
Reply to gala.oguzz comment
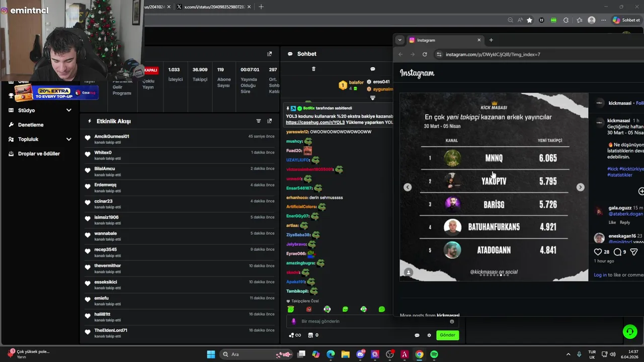(x=625, y=222)
